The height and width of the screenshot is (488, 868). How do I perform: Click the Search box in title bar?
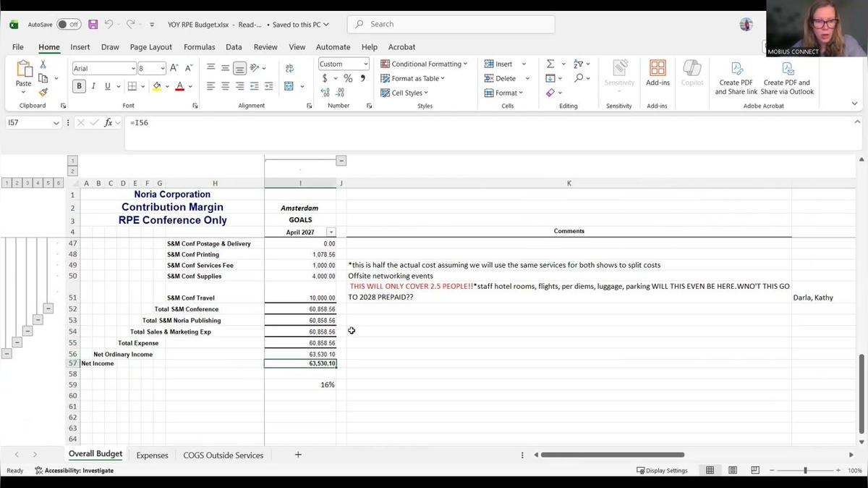(x=451, y=24)
